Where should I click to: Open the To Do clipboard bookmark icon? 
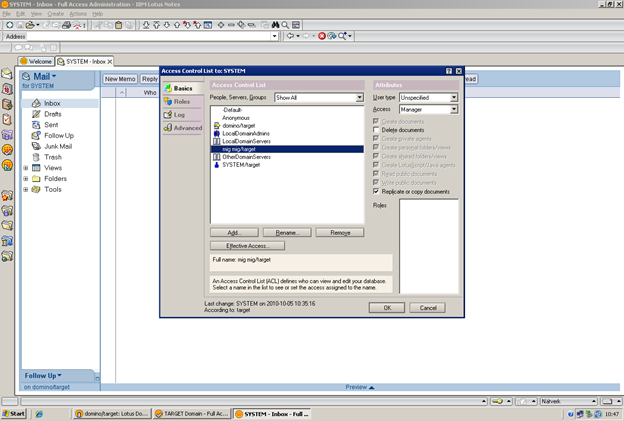pos(7,119)
